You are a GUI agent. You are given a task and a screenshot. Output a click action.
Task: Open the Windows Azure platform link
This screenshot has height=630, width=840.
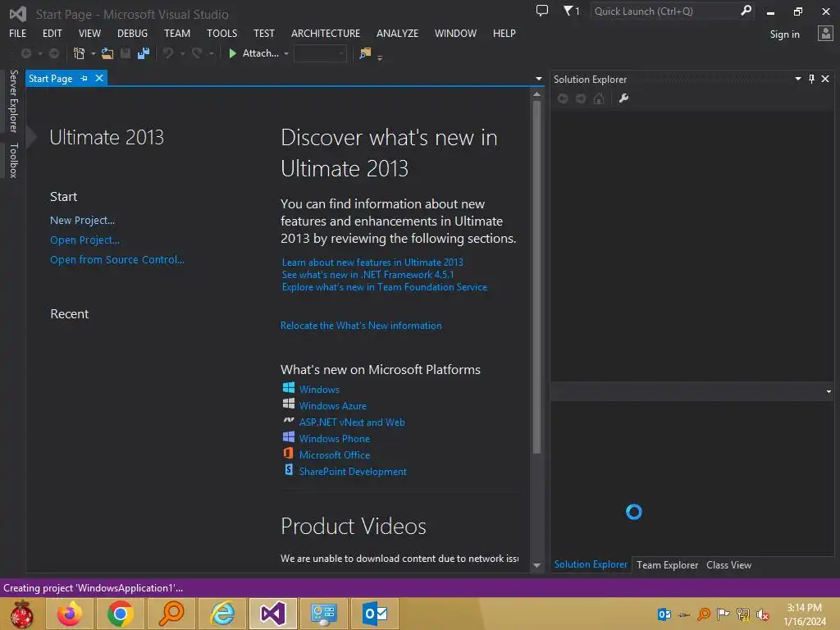pos(333,405)
